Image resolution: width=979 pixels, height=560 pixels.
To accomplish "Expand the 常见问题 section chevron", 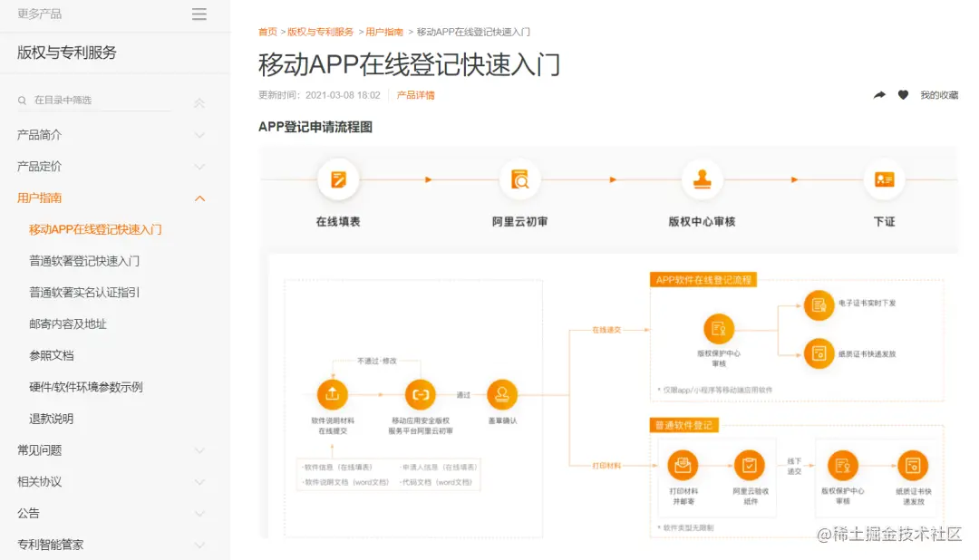I will tap(199, 450).
